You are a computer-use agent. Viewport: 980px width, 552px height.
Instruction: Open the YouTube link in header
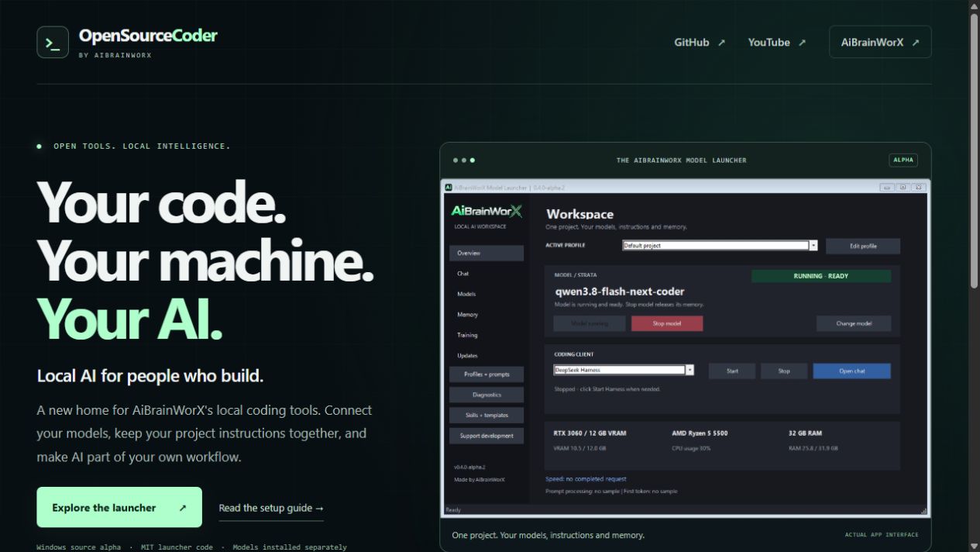776,43
